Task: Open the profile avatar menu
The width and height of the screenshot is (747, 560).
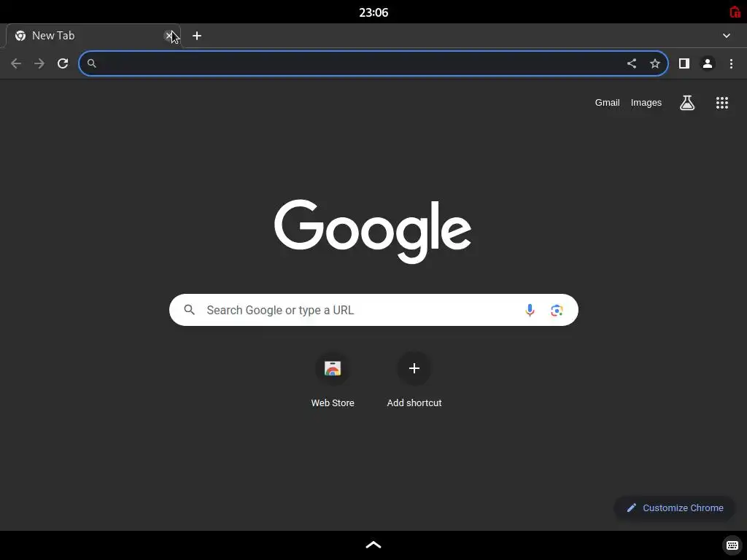Action: tap(708, 63)
